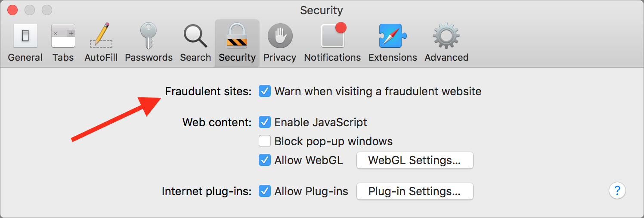Uncheck Warn when visiting a fraudulent website
Screen dimensions: 644x218
pos(265,91)
